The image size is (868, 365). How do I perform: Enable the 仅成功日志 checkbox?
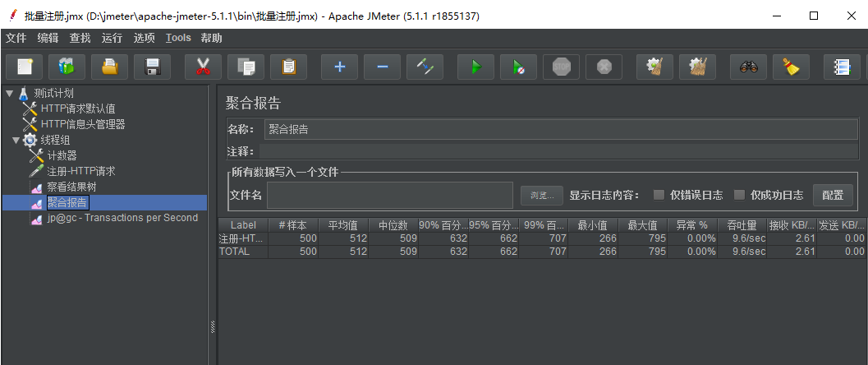pyautogui.click(x=739, y=194)
